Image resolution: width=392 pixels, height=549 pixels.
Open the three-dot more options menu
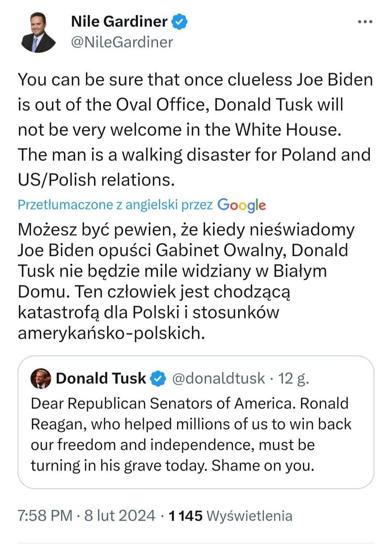click(365, 22)
